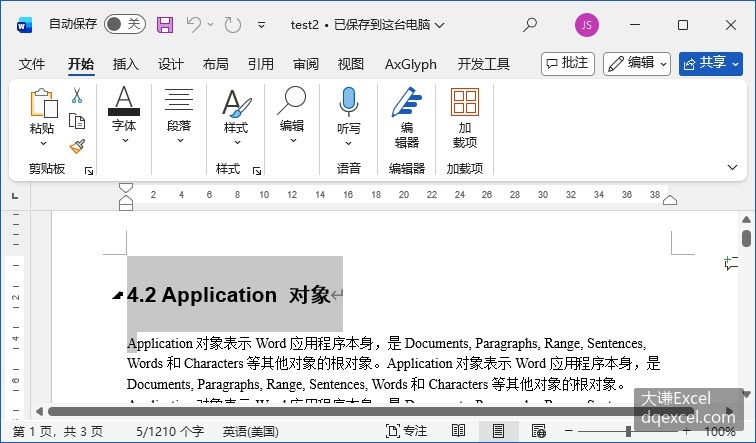
Task: Click the vertical scrollbar up arrow
Action: [746, 220]
